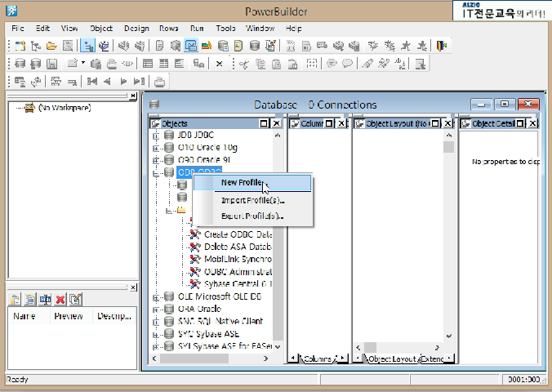This screenshot has width=552, height=392.
Task: Switch to the Object Layout tab
Action: pos(392,359)
